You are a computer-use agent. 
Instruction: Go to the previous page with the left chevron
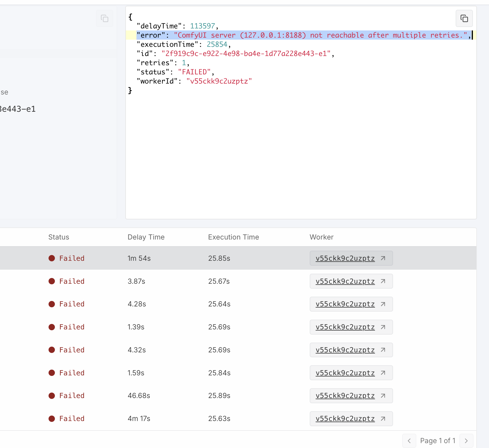(409, 440)
